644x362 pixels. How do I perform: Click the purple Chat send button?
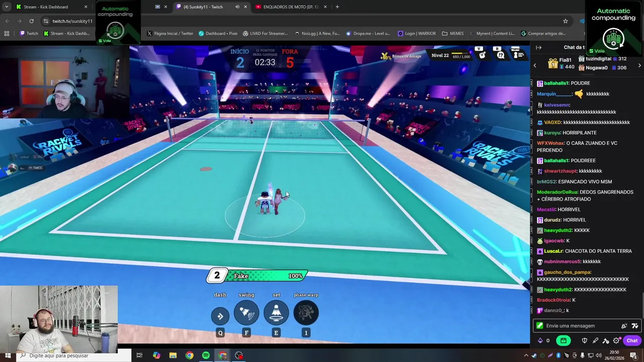coord(632,341)
